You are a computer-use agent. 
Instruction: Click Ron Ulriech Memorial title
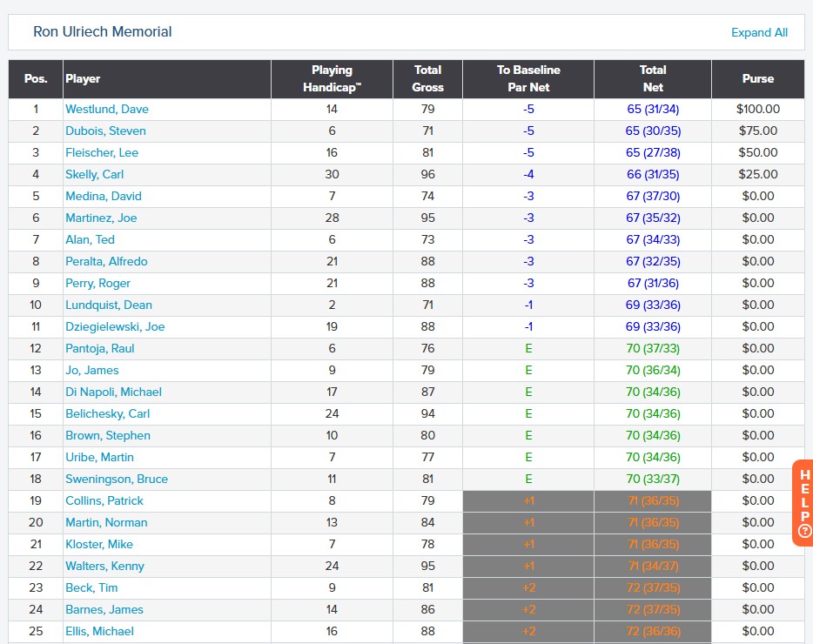[103, 32]
